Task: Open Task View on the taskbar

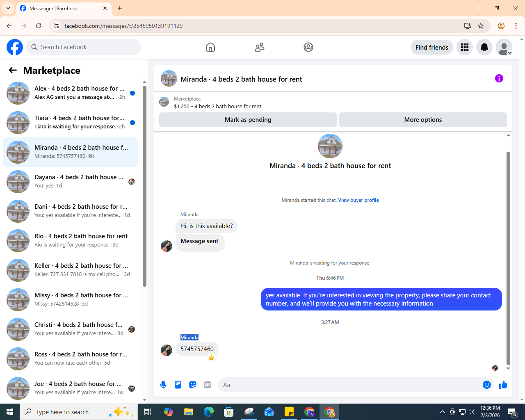Action: point(148,412)
